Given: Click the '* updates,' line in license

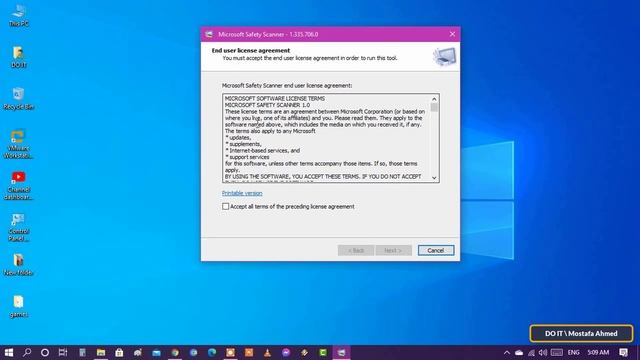Looking at the screenshot, I should pos(238,138).
